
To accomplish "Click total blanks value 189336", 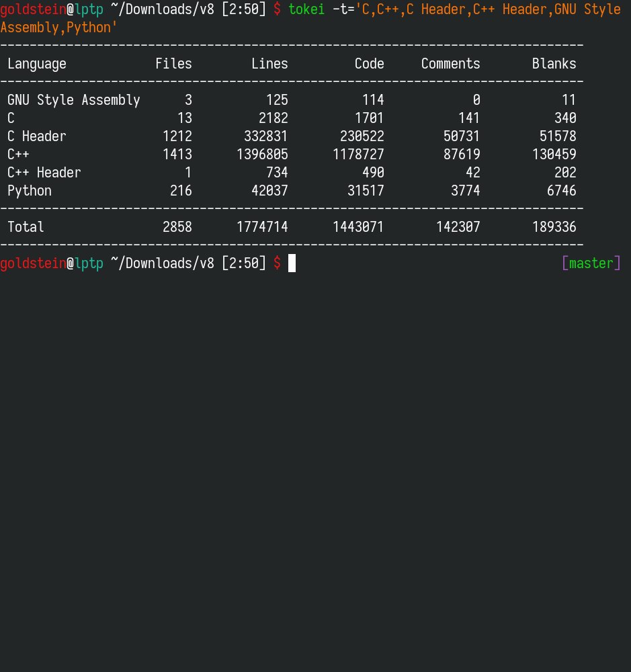I will 554,226.
